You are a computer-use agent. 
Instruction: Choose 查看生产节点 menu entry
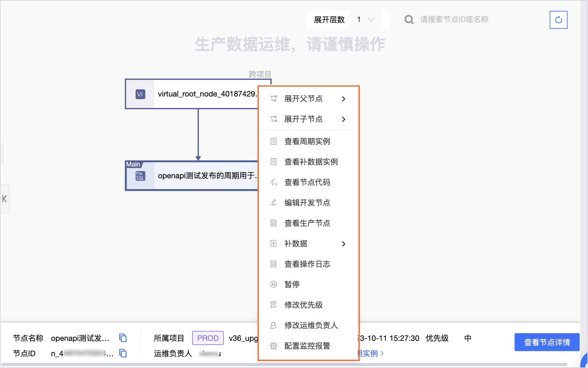point(308,223)
